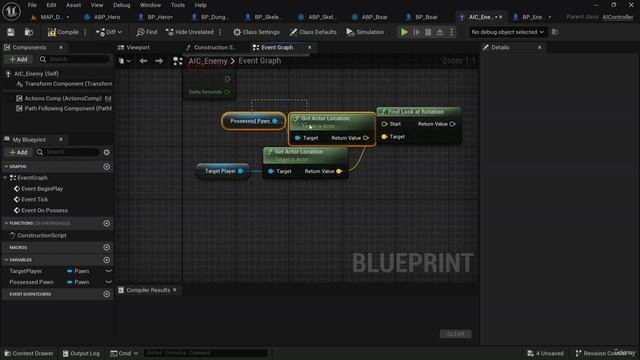Focus the My Blueprint search field
The width and height of the screenshot is (640, 360).
(68, 152)
